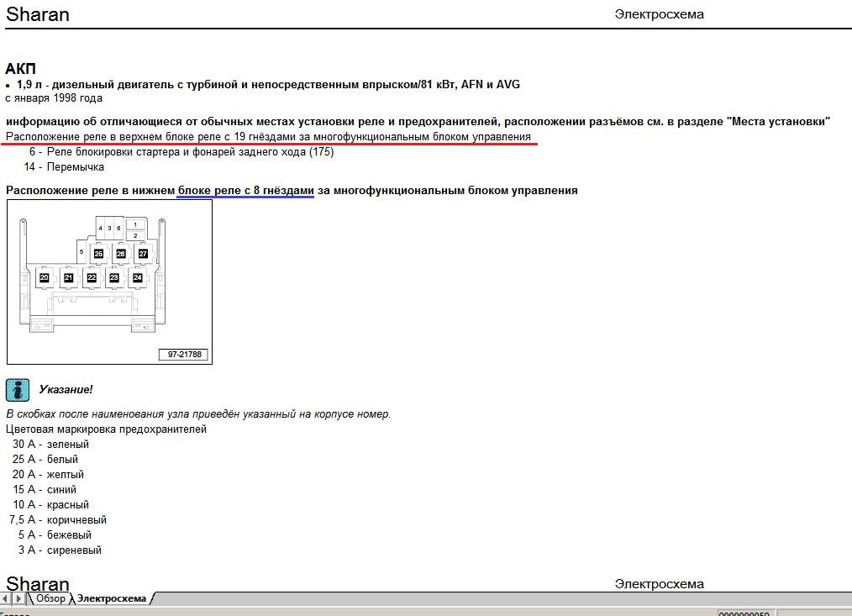Click the diagram number label 97-21788
The width and height of the screenshot is (852, 616).
click(x=182, y=355)
